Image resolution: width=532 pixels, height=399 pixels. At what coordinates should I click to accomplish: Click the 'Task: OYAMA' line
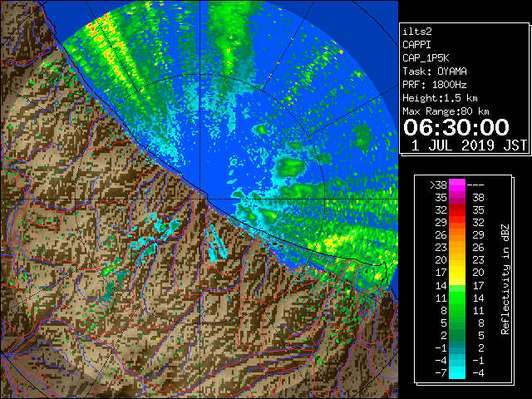(435, 71)
